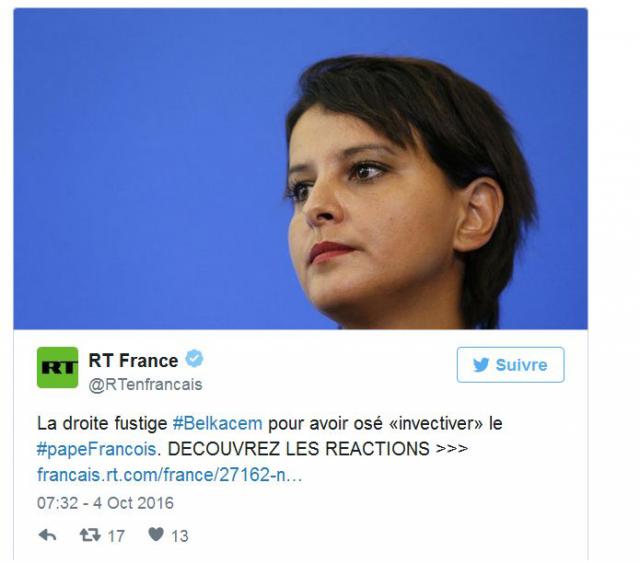640x563 pixels.
Task: Click the retweet count 17
Action: pyautogui.click(x=116, y=536)
